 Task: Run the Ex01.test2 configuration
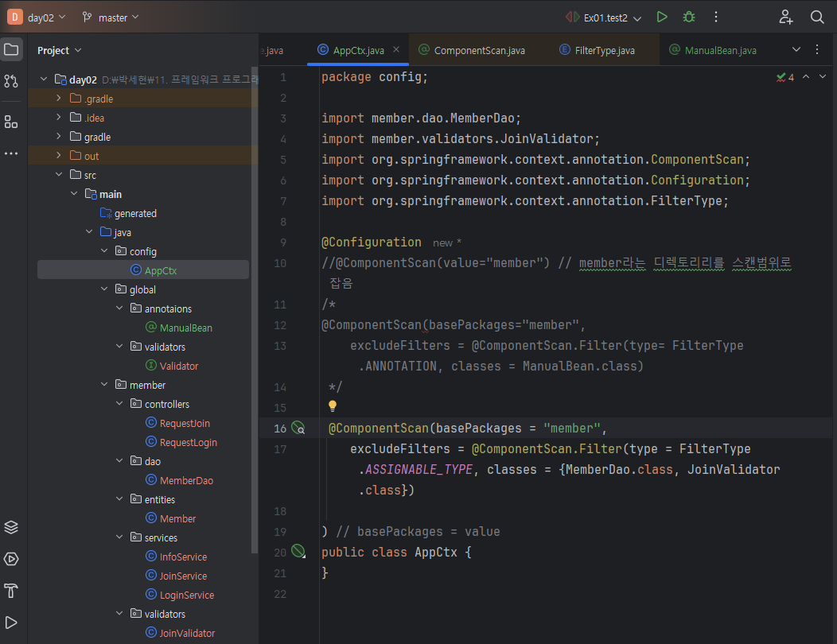[x=662, y=17]
